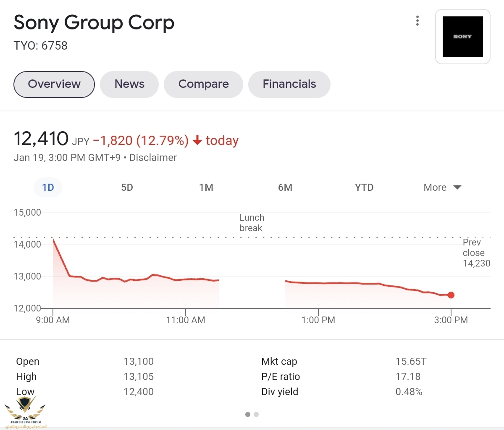Click the P/E ratio value 17.18
The image size is (504, 430).
408,377
